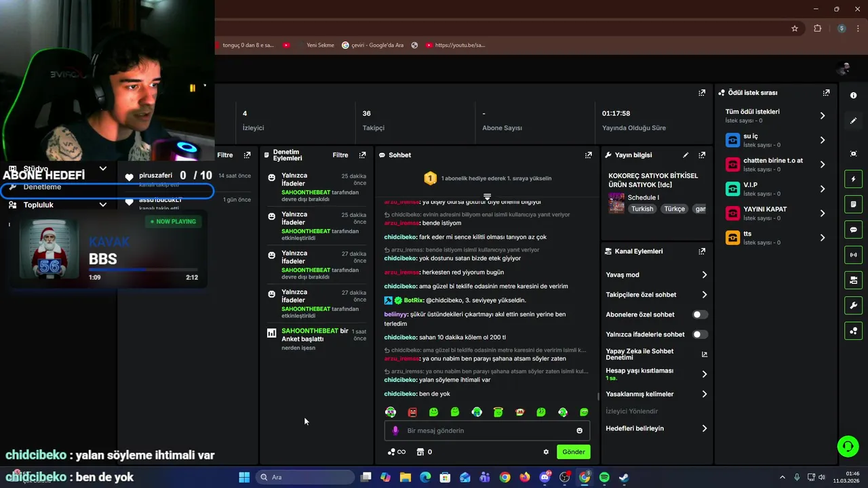Pop out the Yayın bilgisi panel
The width and height of the screenshot is (868, 488).
702,155
